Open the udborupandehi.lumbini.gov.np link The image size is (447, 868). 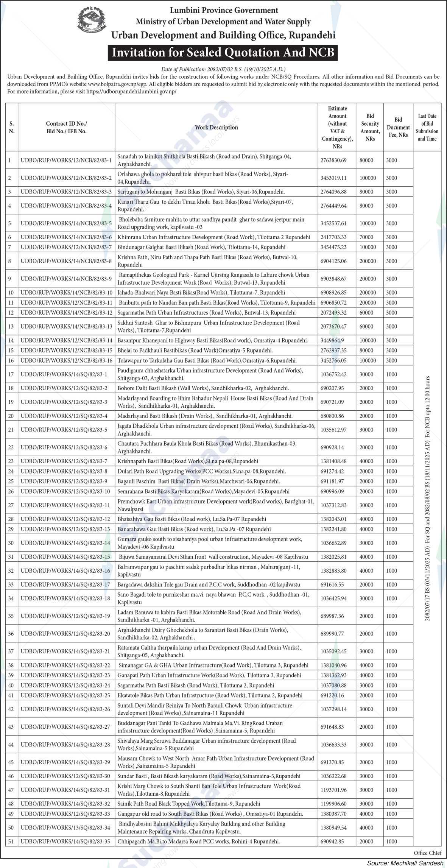[x=131, y=91]
